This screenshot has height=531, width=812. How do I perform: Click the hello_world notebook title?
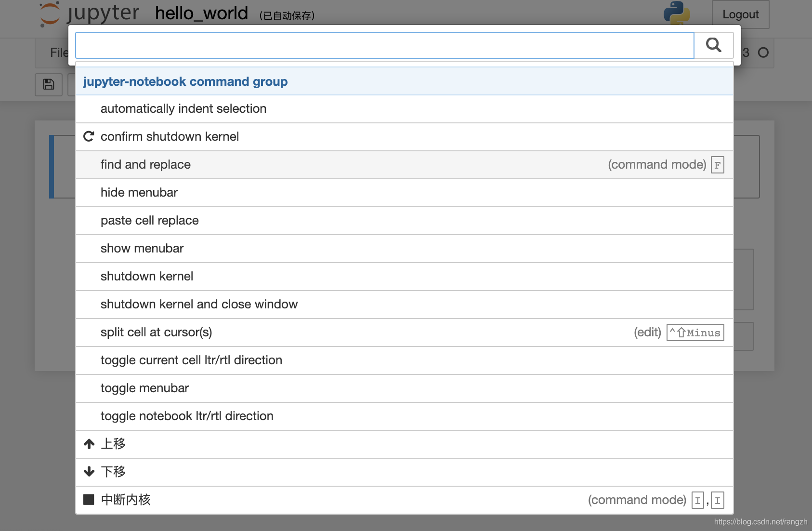point(201,13)
